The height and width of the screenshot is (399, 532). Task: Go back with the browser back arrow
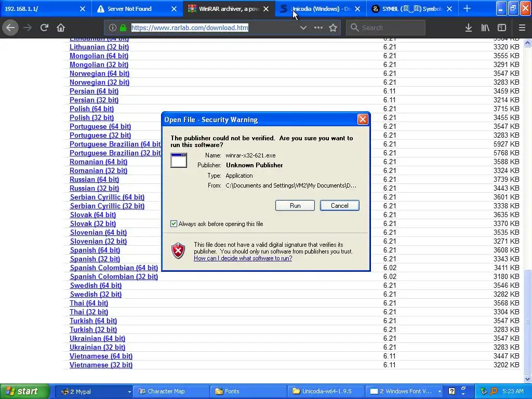click(x=10, y=28)
